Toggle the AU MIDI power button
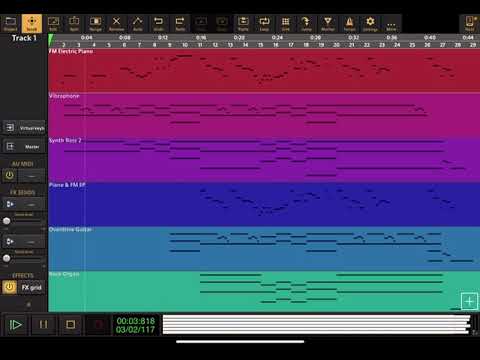Viewport: 480px width, 360px height. 9,175
